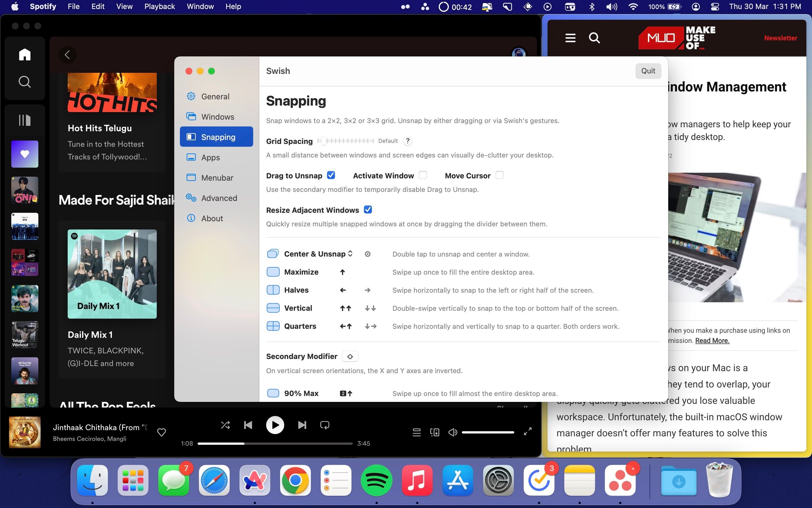Toggle the Quarters gesture icon
The height and width of the screenshot is (508, 812).
coord(273,326)
